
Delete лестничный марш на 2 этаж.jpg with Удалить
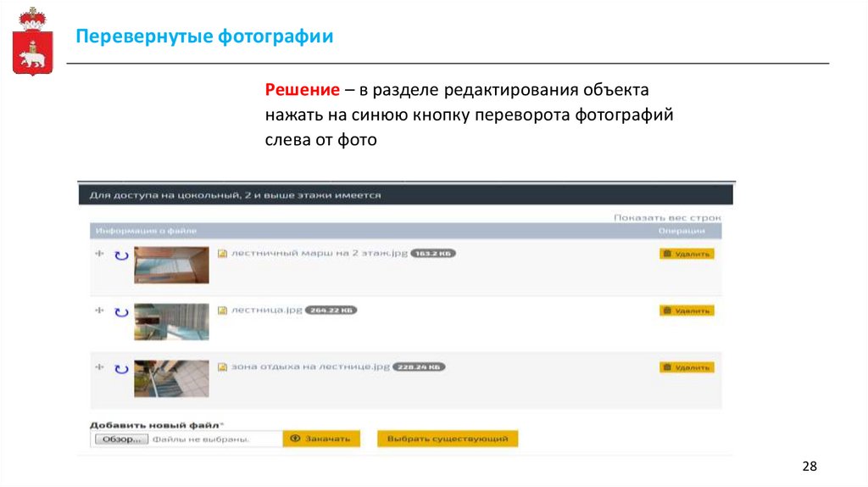[x=687, y=254]
